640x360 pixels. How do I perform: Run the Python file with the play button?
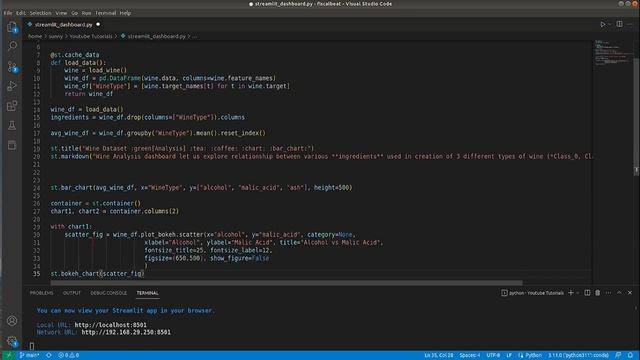[x=602, y=24]
